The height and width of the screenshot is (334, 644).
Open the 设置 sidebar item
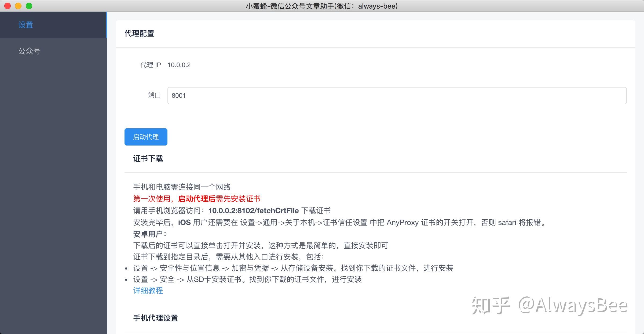[26, 25]
